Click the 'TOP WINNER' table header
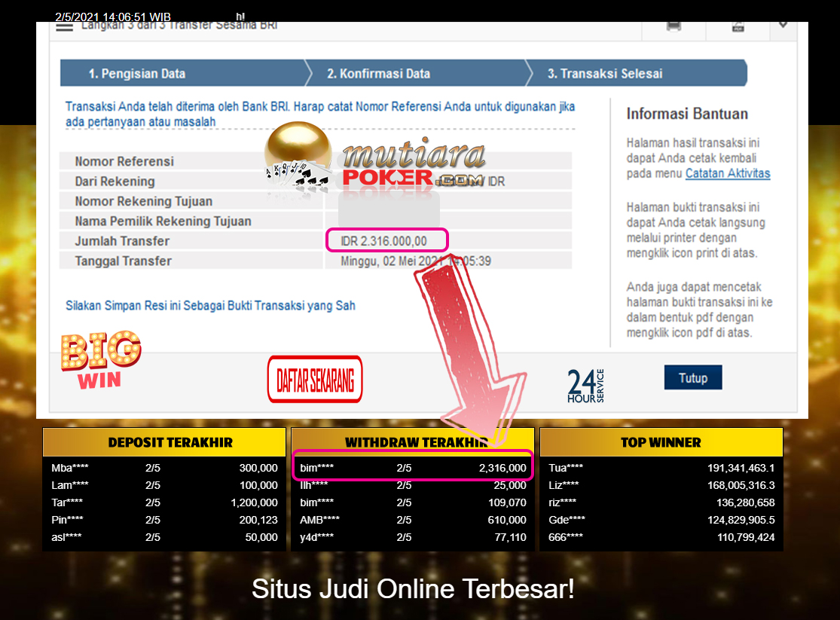840x620 pixels. coord(661,442)
